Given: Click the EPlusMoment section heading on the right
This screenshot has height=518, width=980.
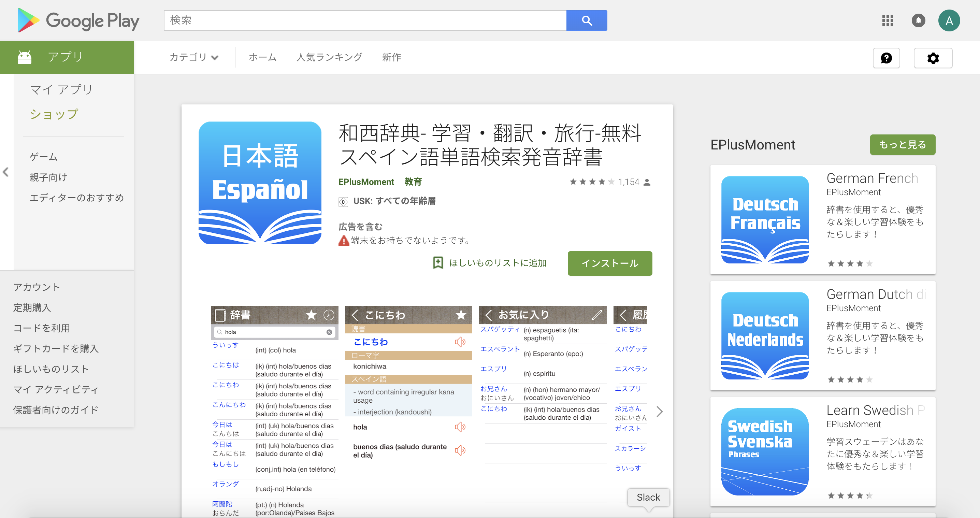Looking at the screenshot, I should 752,145.
